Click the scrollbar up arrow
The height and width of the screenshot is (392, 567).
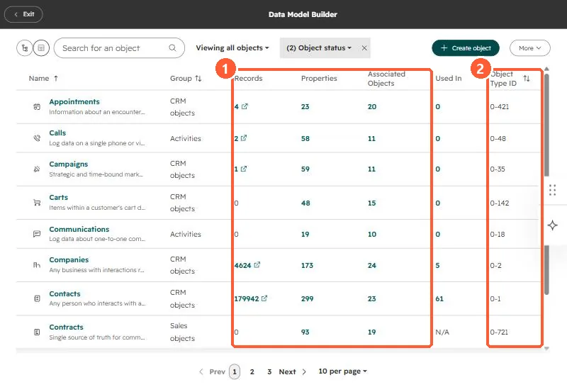point(546,69)
